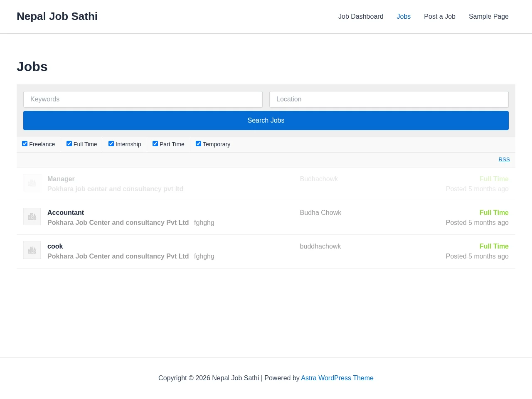Open the RSS feed link

click(x=504, y=160)
